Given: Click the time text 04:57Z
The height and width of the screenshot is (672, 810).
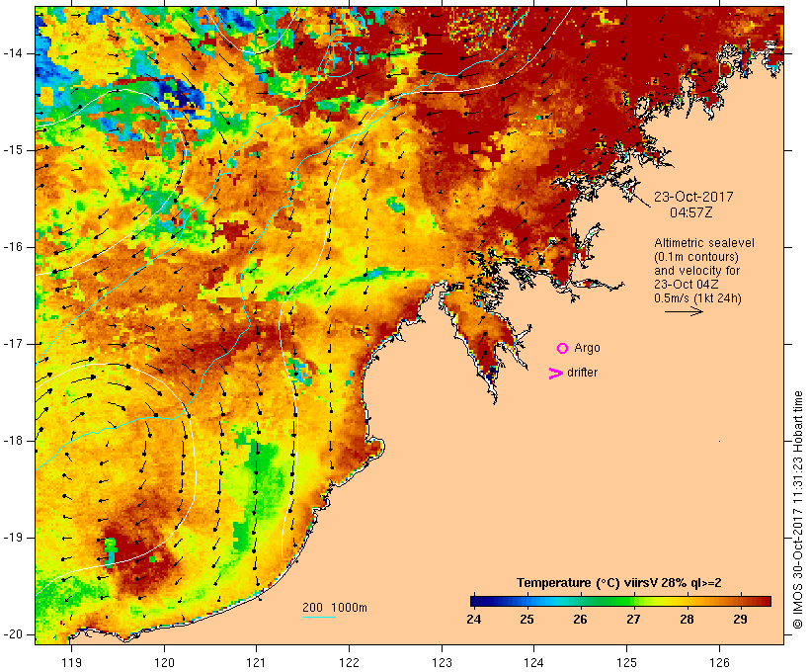Looking at the screenshot, I should pos(691,212).
